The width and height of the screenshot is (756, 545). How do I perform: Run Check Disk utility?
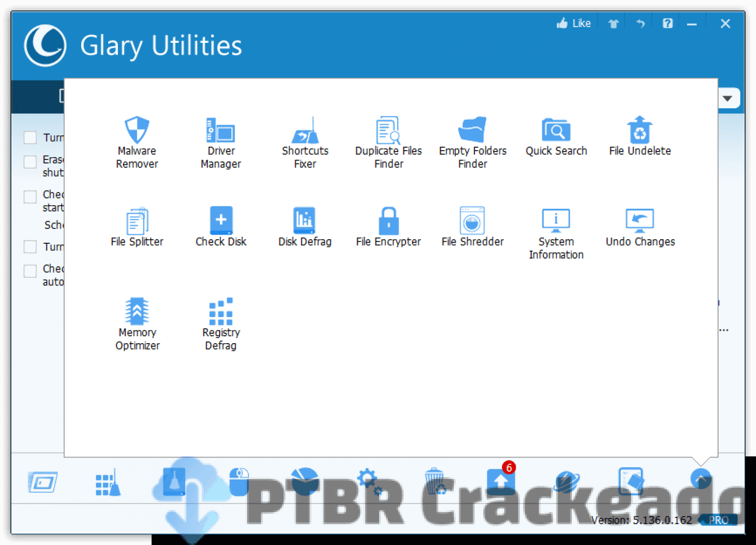(220, 227)
